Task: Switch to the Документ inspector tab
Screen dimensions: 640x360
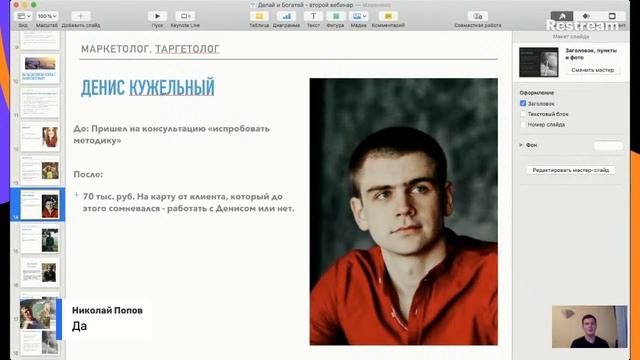Action: [x=611, y=16]
